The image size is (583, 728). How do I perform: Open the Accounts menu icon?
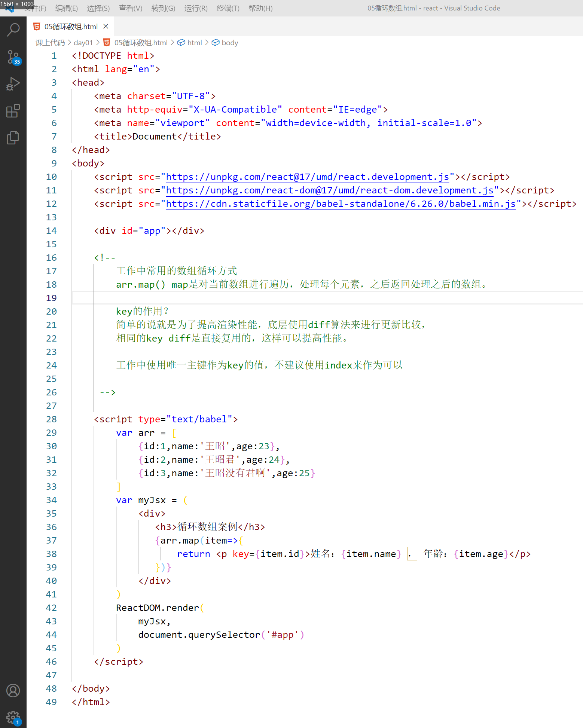[x=13, y=691]
